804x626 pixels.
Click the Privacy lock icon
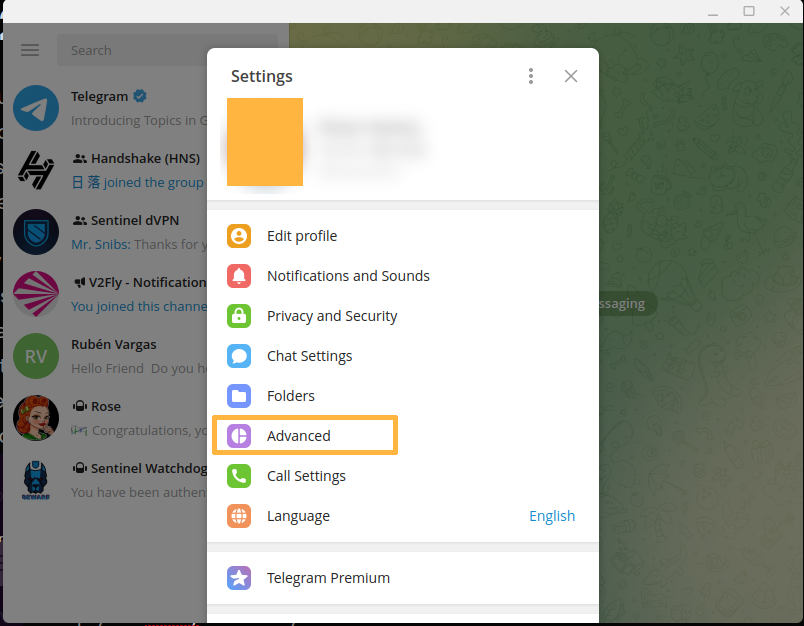coord(239,316)
